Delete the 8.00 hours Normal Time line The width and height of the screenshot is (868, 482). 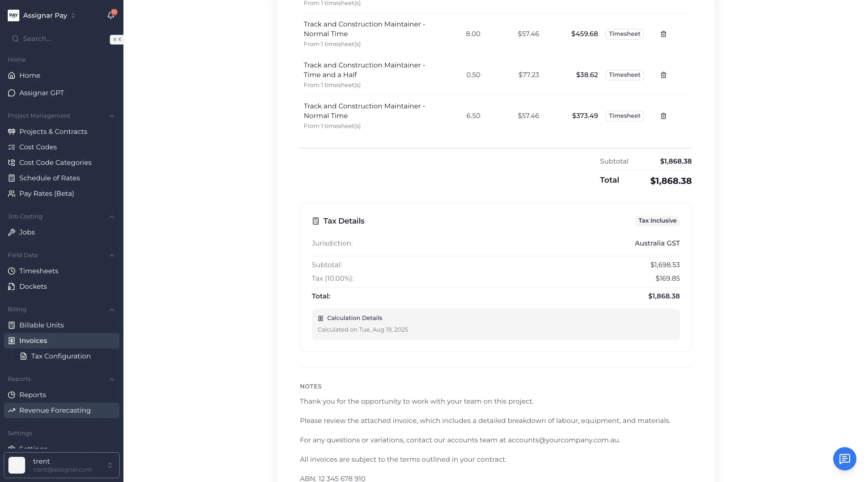(x=663, y=34)
